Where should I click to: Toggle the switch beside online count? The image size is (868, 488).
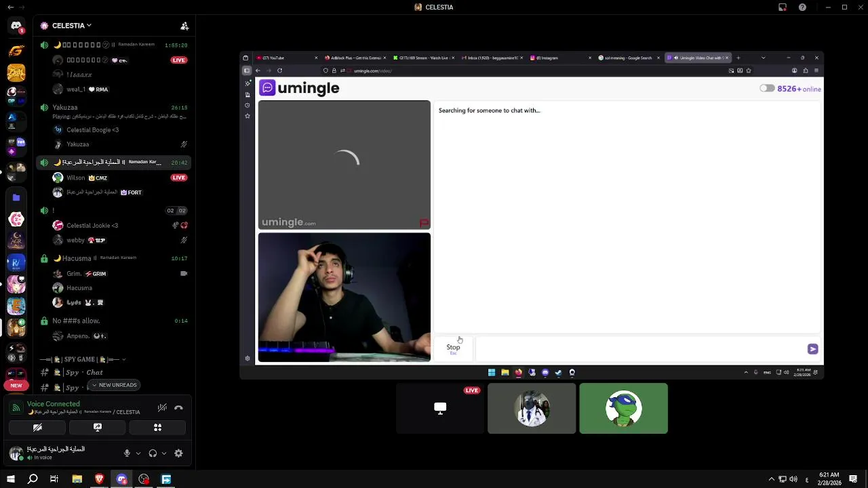(x=767, y=88)
